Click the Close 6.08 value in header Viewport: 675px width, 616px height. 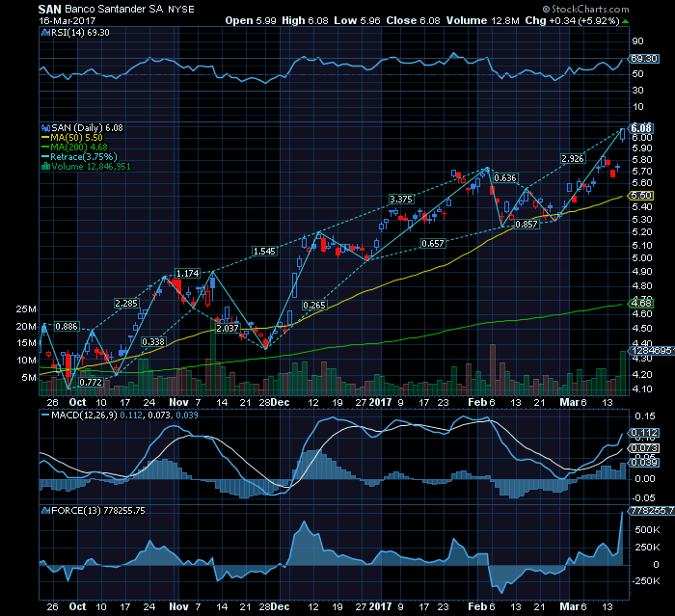pos(414,20)
